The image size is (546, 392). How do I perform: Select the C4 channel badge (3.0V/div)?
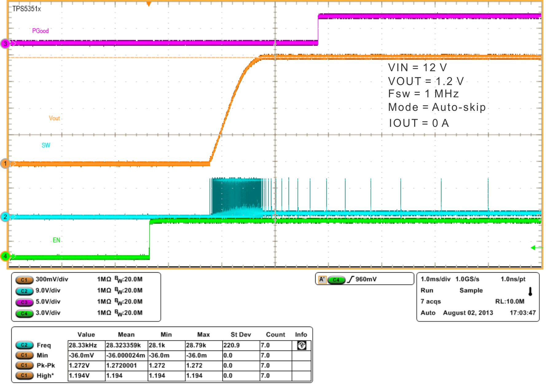(24, 313)
